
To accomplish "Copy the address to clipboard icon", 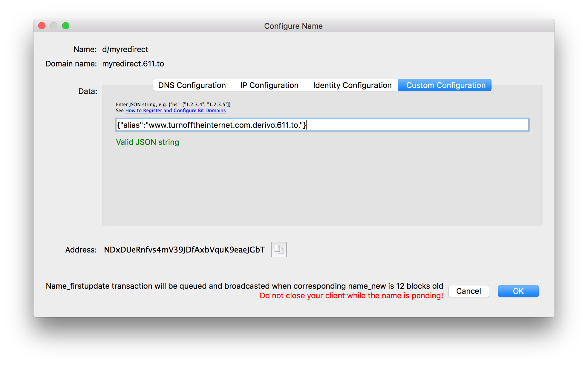I will coord(279,250).
